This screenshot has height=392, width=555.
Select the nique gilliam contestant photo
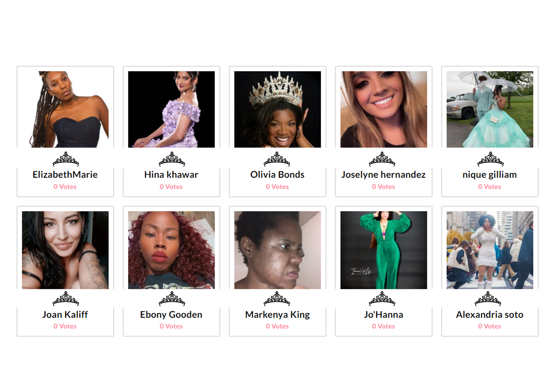point(490,109)
